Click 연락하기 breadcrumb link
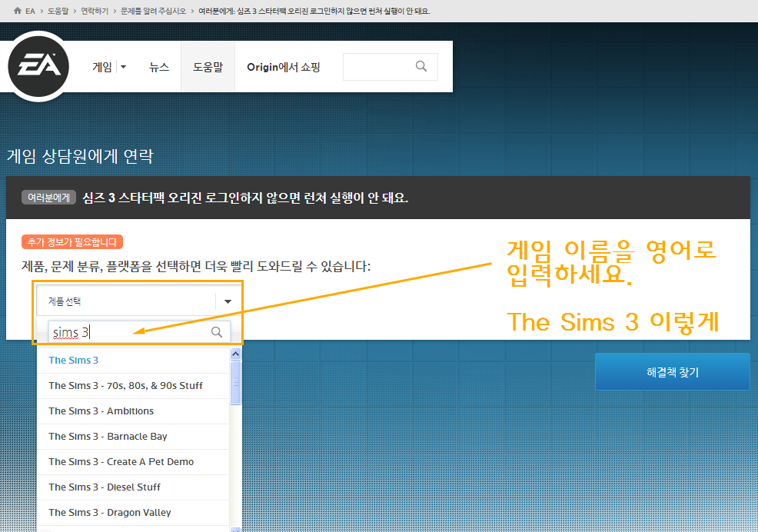Image resolution: width=758 pixels, height=532 pixels. 95,11
